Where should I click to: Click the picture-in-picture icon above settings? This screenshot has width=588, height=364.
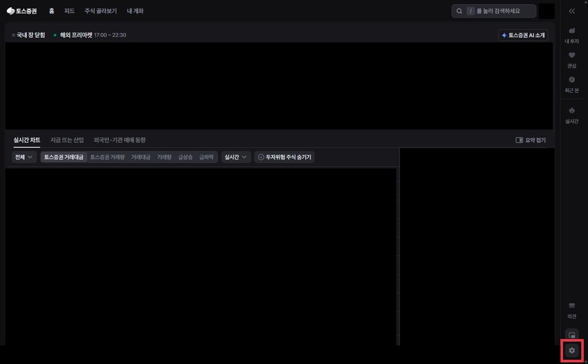[572, 335]
